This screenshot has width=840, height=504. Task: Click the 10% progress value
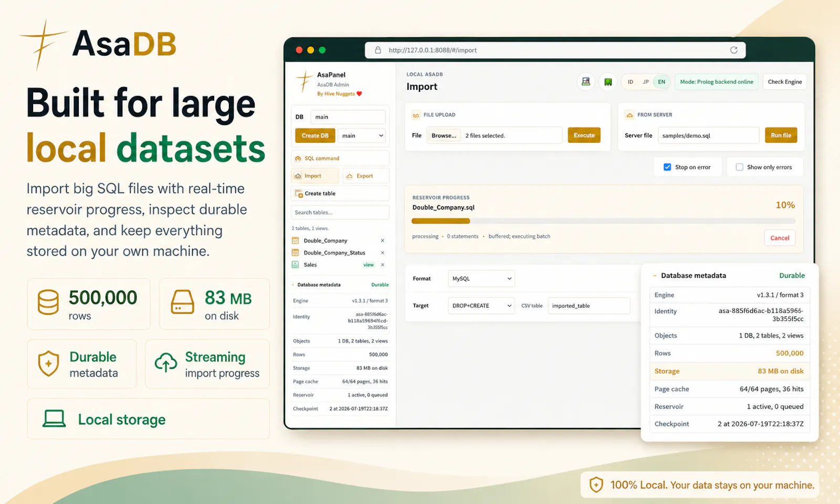[x=785, y=205]
